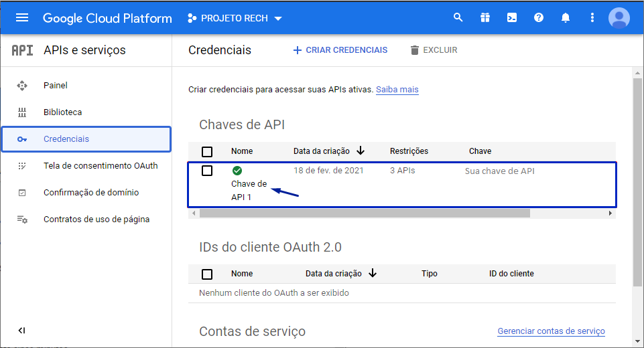Open the three-dot settings menu

click(x=592, y=18)
